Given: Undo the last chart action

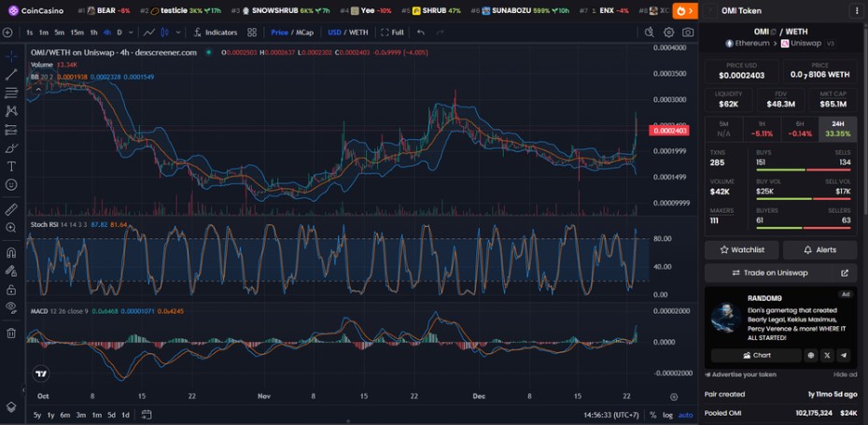Looking at the screenshot, I should 421,33.
